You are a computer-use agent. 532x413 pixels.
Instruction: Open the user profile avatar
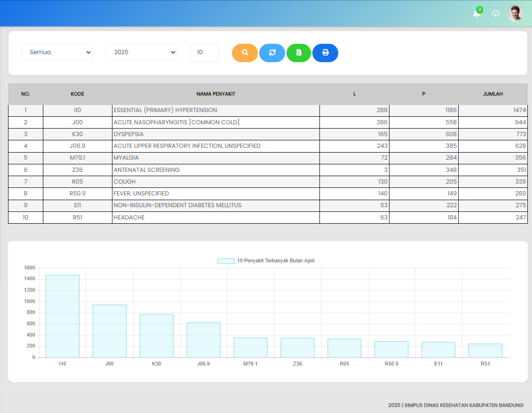pyautogui.click(x=515, y=13)
